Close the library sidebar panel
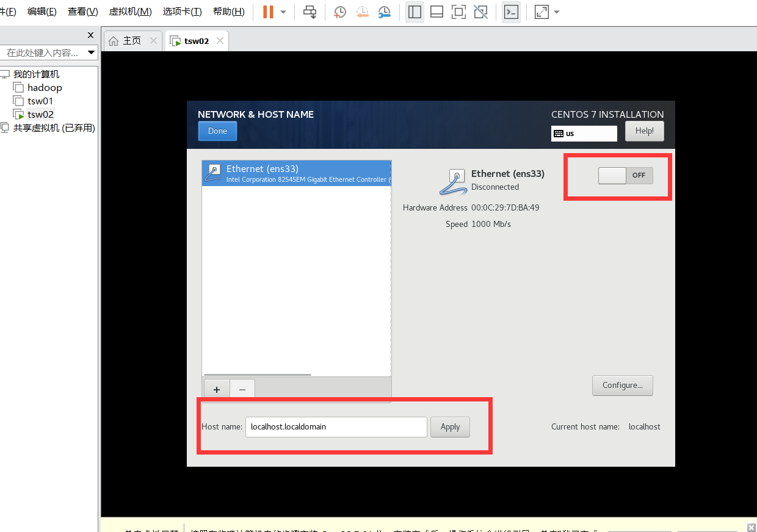The width and height of the screenshot is (757, 532). (91, 35)
